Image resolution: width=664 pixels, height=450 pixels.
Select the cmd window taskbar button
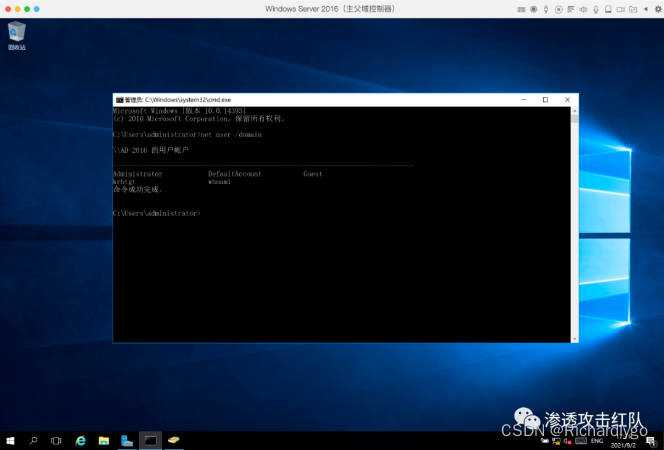[x=150, y=441]
